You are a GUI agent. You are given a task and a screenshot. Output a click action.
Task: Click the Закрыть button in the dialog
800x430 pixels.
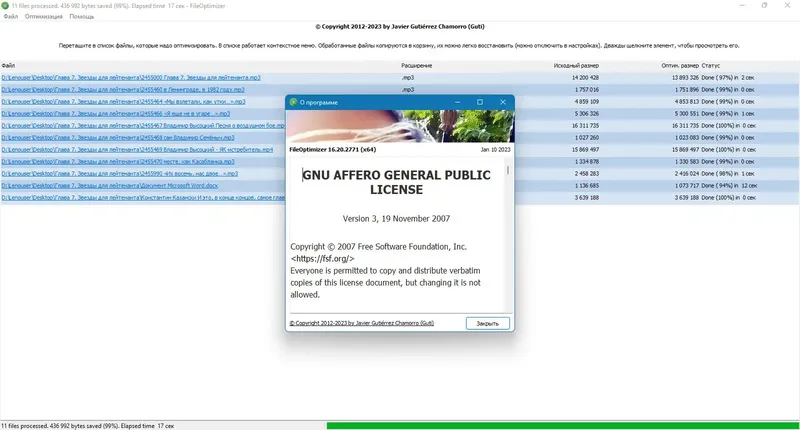click(x=487, y=323)
